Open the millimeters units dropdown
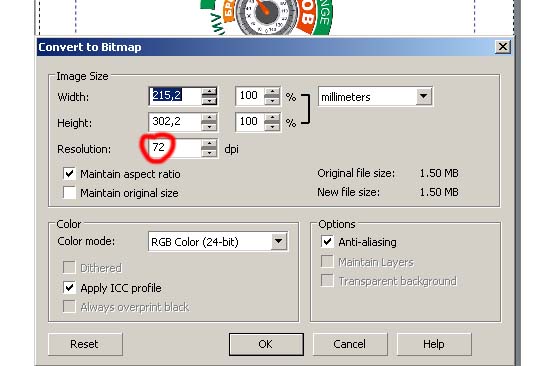 [424, 97]
